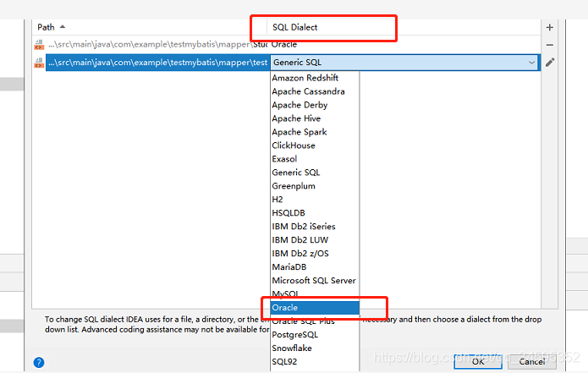The width and height of the screenshot is (588, 373).
Task: Select the first mapper path row
Action: [157, 45]
